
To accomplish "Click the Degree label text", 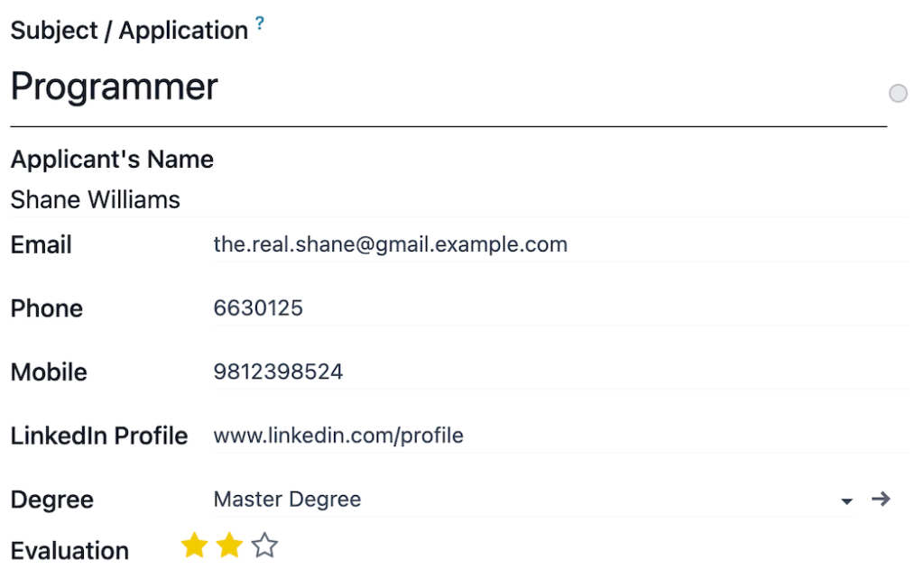I will click(52, 500).
